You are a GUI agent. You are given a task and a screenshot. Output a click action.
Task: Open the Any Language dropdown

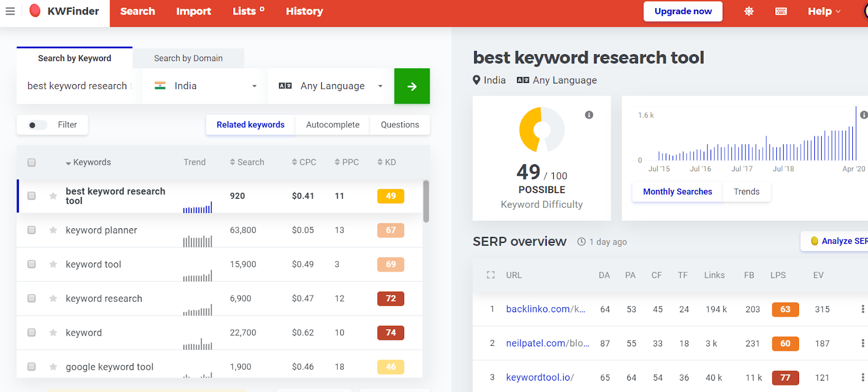(x=331, y=86)
